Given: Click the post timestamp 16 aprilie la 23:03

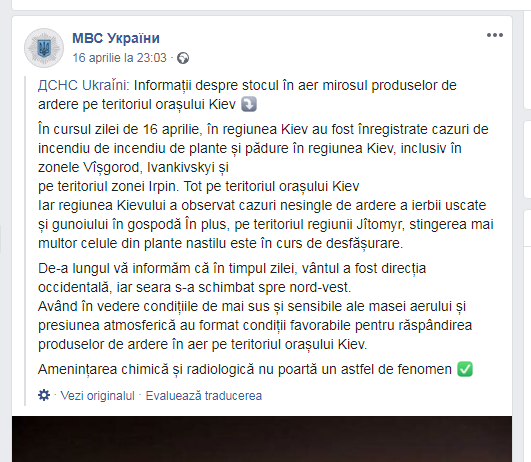Looking at the screenshot, I should (120, 58).
